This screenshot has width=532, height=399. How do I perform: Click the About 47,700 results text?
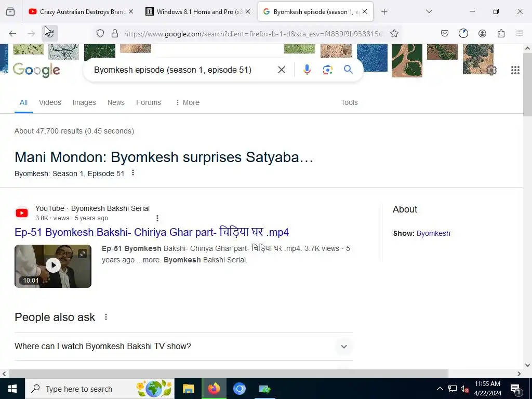point(74,131)
